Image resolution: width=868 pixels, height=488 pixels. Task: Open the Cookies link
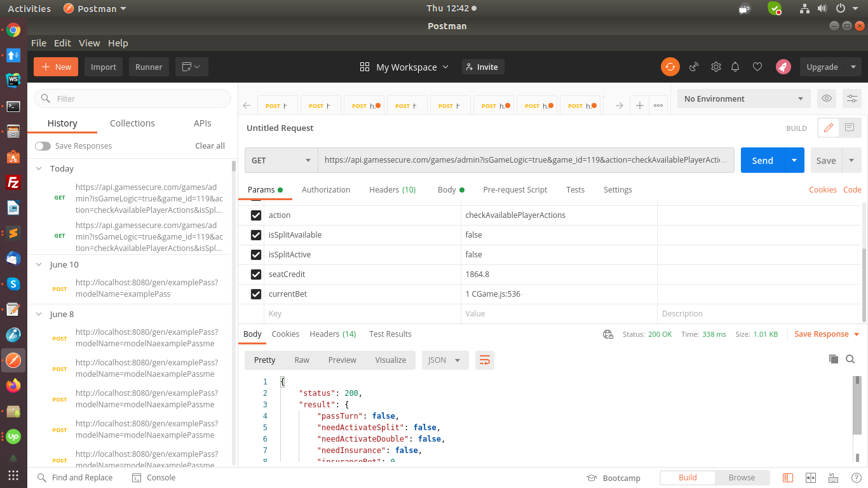click(x=822, y=190)
